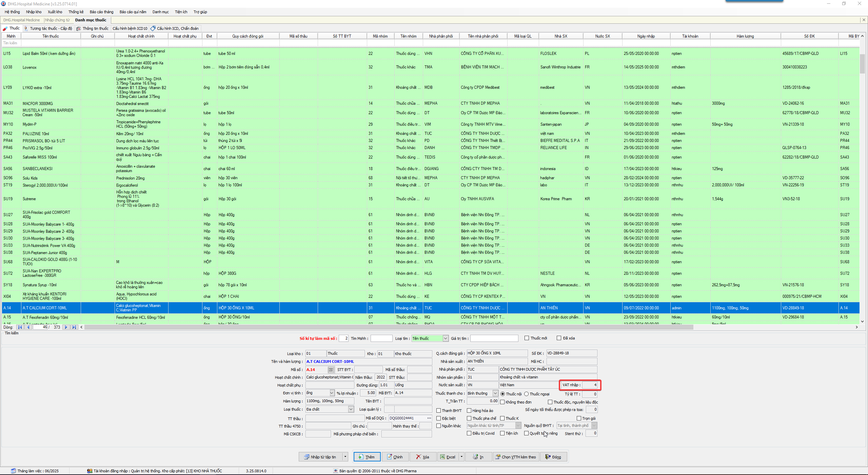Enable the Thuốc mới checkbox

(x=527, y=338)
